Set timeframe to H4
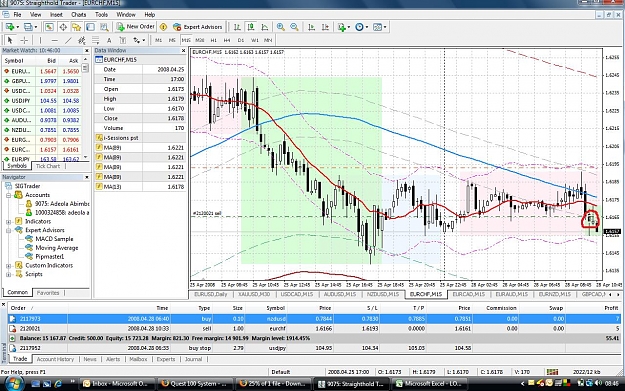Viewport: 625px width, 391px height. pos(227,40)
